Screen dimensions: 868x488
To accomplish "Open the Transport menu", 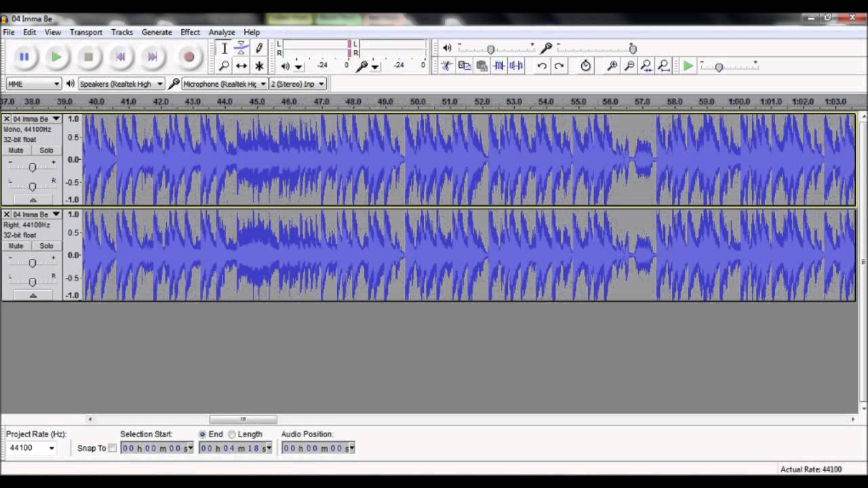I will click(86, 32).
